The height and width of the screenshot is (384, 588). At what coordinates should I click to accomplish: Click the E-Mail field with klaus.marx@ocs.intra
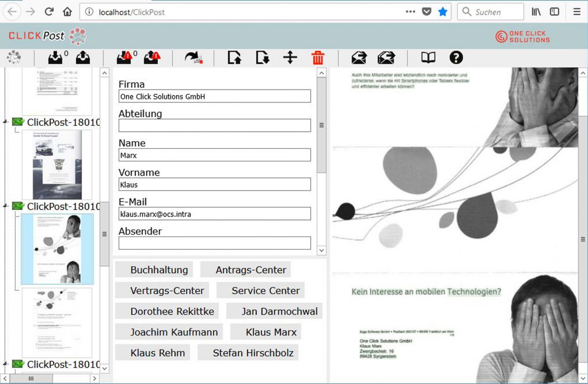(215, 214)
